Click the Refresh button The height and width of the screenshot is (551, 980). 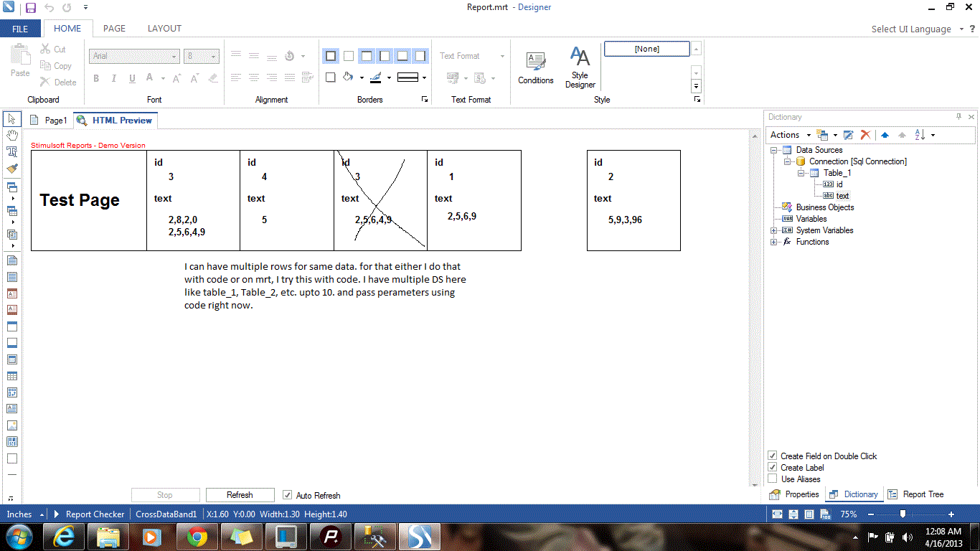tap(240, 495)
